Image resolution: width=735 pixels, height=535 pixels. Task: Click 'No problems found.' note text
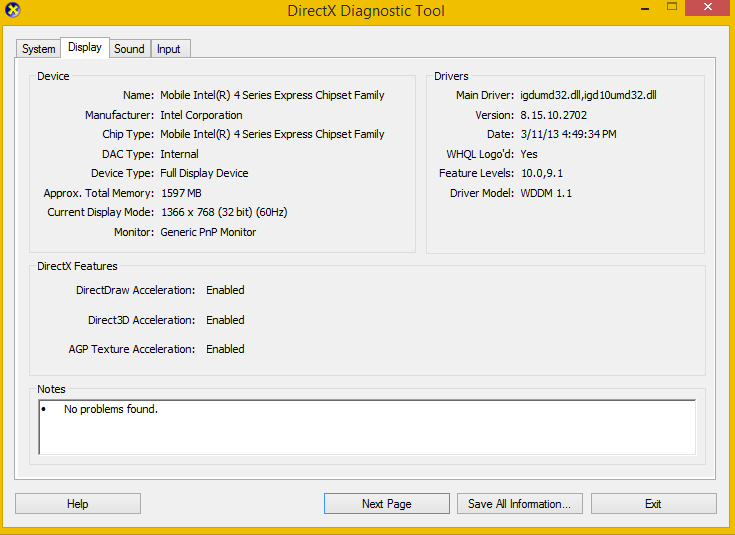[111, 409]
